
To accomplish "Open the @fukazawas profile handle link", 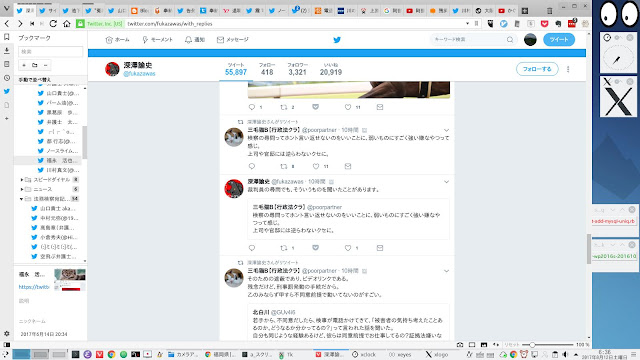I will click(139, 74).
